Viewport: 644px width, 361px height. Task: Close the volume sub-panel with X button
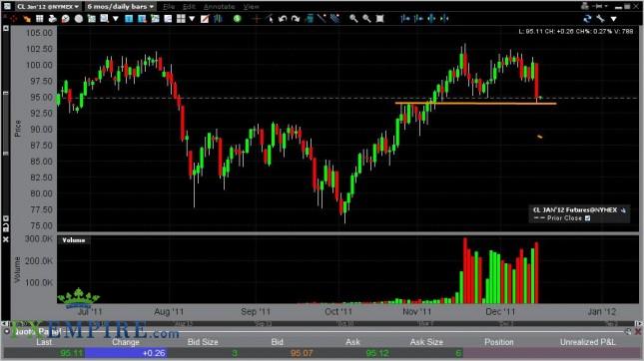(5, 239)
